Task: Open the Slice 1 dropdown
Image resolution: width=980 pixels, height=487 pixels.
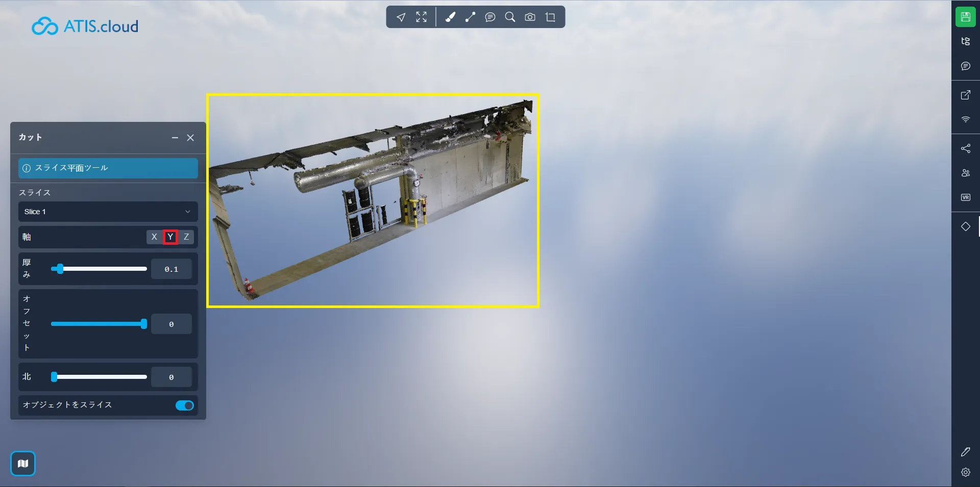Action: point(108,212)
